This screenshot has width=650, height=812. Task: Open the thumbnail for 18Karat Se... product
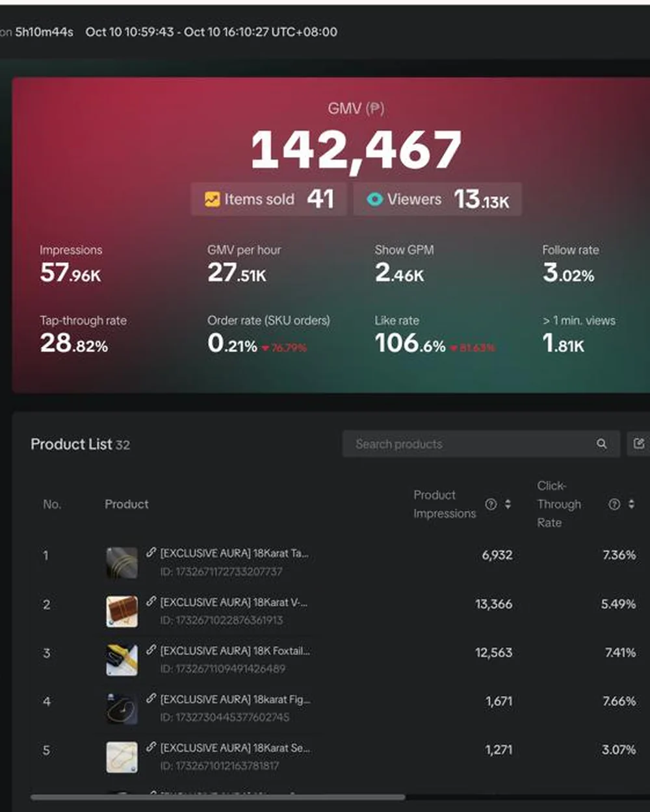pos(122,757)
